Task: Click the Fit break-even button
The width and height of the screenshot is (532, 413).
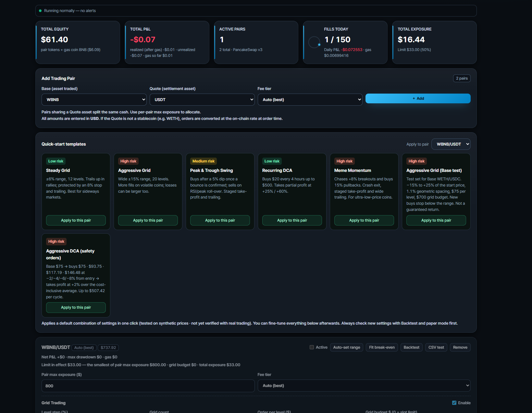Action: point(382,347)
